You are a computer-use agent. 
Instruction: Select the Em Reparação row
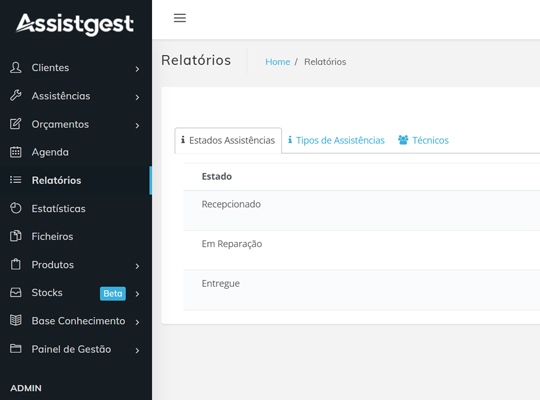pos(362,250)
